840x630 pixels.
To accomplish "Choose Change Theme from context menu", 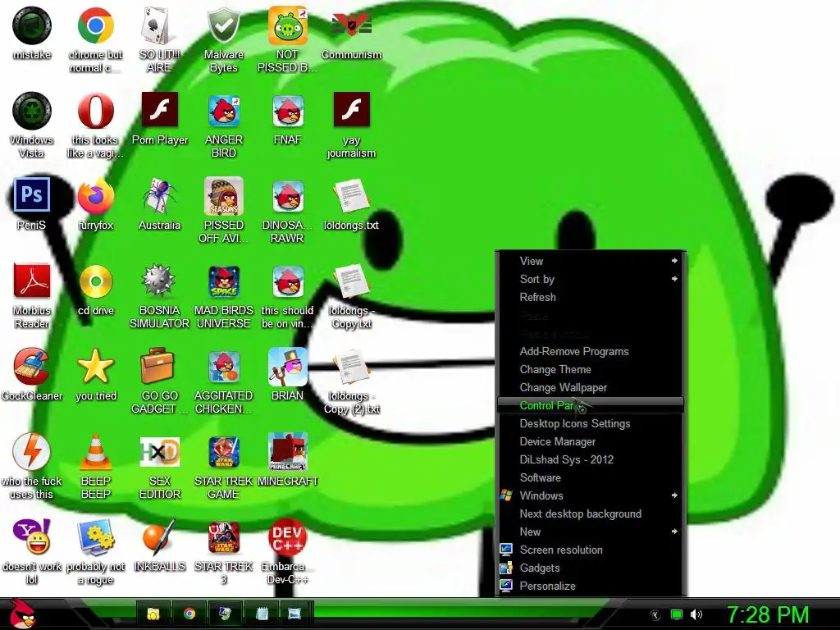I will click(x=591, y=370).
